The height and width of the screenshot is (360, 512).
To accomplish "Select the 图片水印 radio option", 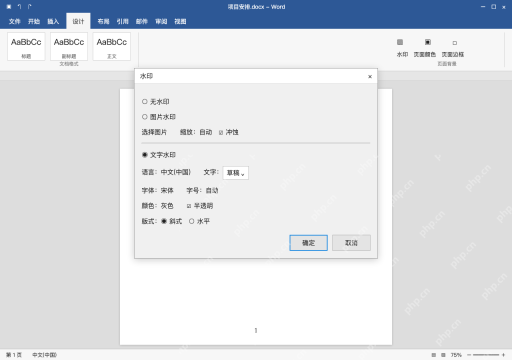I will tap(145, 117).
